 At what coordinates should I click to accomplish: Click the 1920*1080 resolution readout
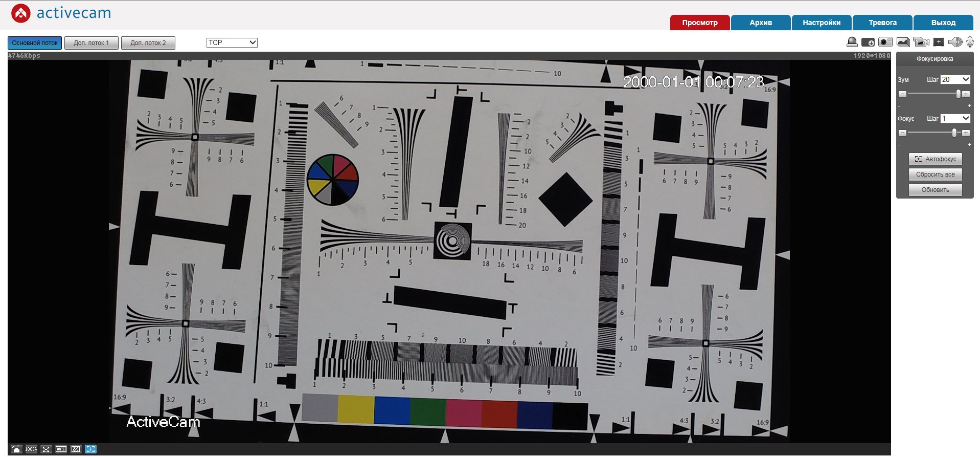(x=872, y=56)
